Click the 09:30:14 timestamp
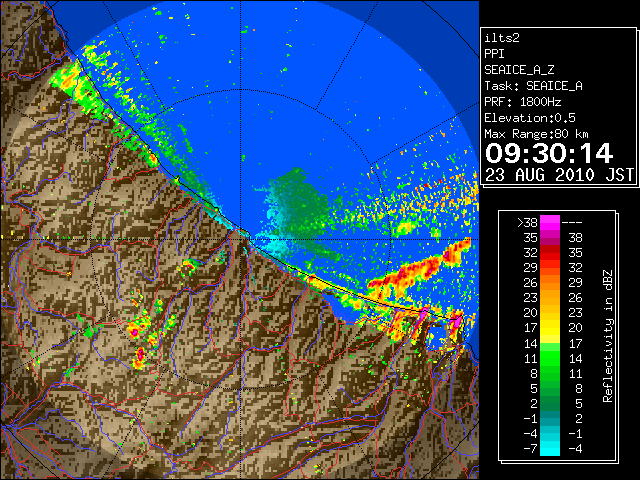This screenshot has width=640, height=480. tap(549, 153)
